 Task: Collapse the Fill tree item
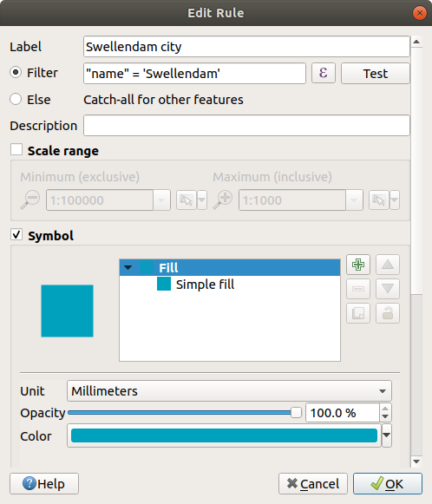click(x=128, y=267)
